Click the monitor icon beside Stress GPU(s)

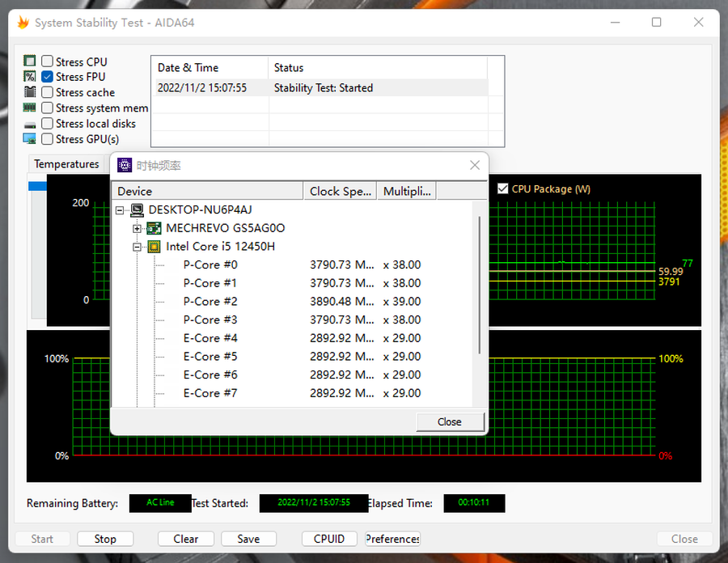(x=30, y=139)
